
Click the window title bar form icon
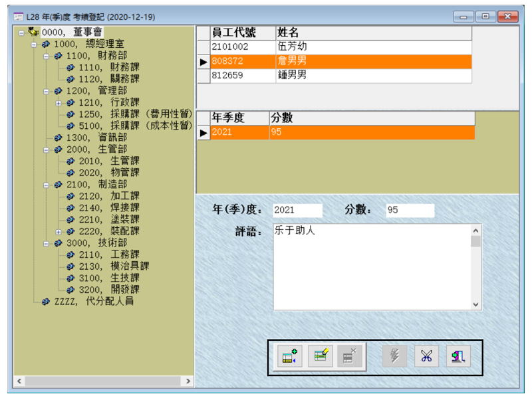click(x=19, y=16)
